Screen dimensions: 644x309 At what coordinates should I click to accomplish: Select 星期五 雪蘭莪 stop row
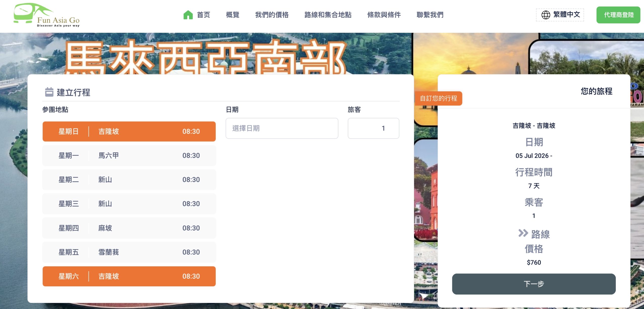(x=129, y=252)
